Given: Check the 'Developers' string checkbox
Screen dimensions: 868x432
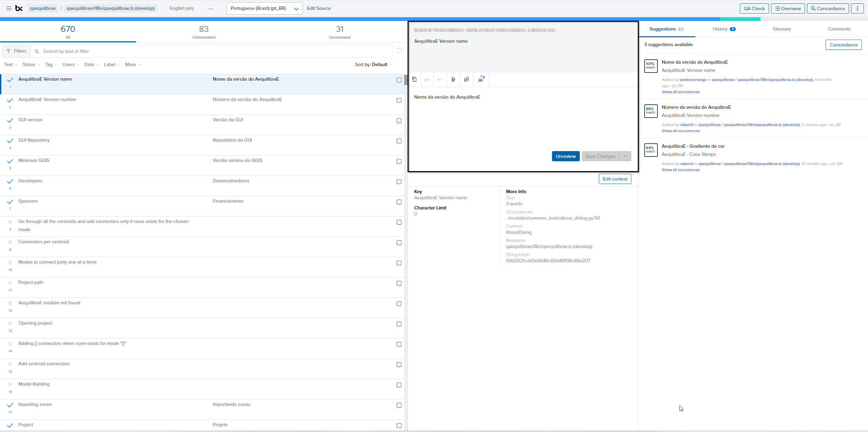Looking at the screenshot, I should coord(399,182).
